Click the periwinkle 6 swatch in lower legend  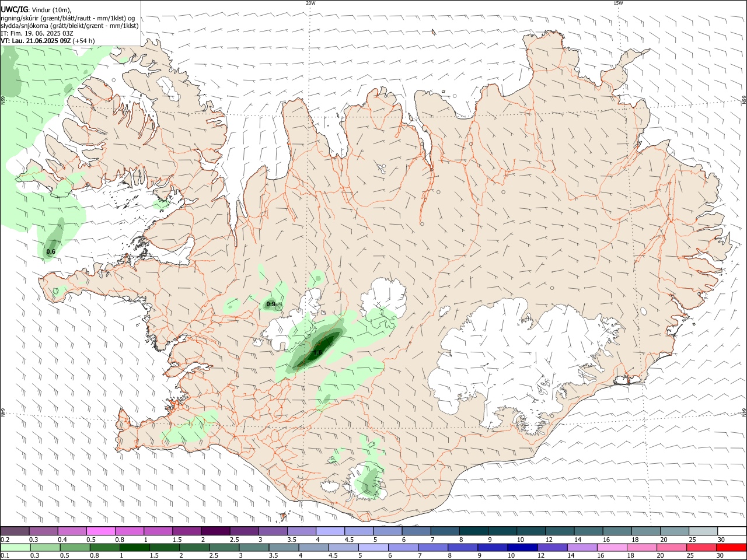[403, 547]
